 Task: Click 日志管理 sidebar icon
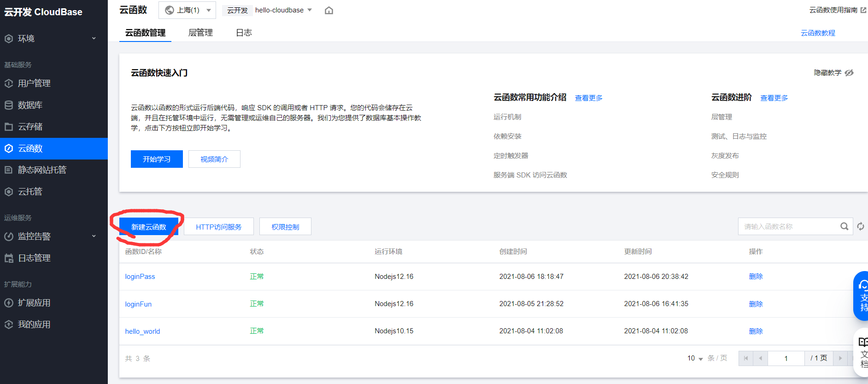[9, 258]
